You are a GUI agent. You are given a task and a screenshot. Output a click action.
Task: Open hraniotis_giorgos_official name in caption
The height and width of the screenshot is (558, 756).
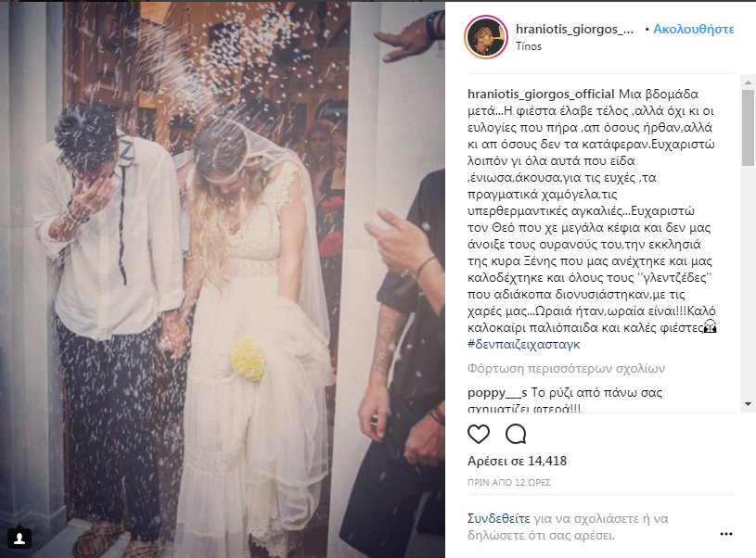point(541,94)
